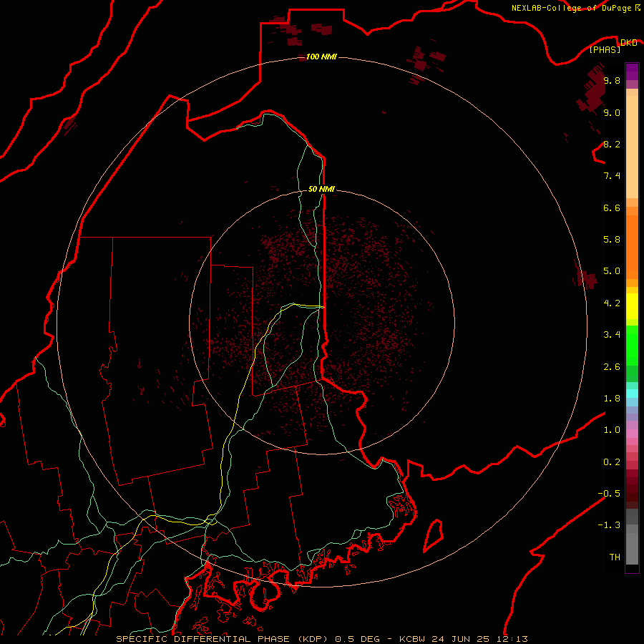Screen dimensions: 644x644
Task: Click the -1.3 scale value
Action: (609, 525)
